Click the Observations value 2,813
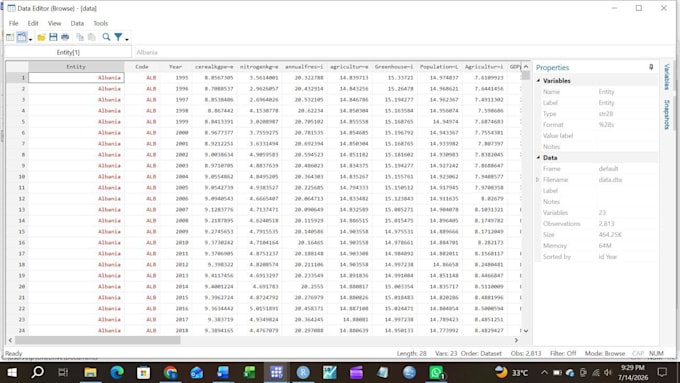Screen dimensions: 680x383 [x=606, y=223]
